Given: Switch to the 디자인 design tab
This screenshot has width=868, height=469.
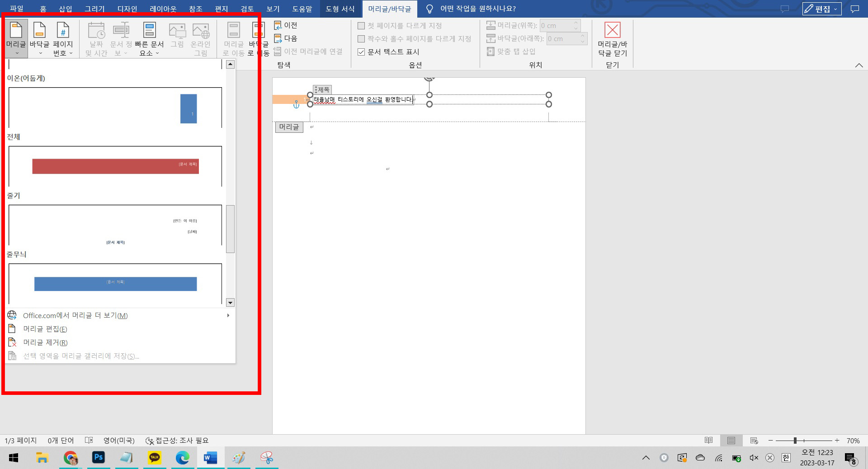Looking at the screenshot, I should pos(127,9).
